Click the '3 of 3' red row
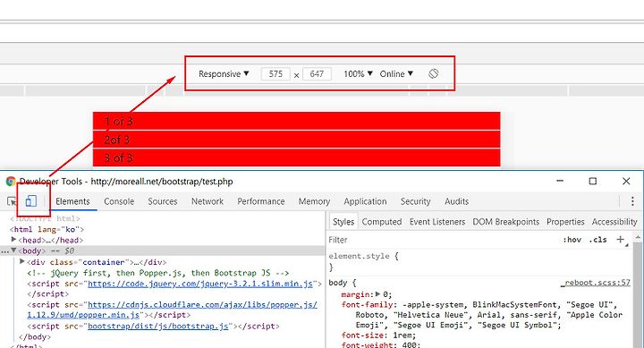The height and width of the screenshot is (348, 644). 297,157
